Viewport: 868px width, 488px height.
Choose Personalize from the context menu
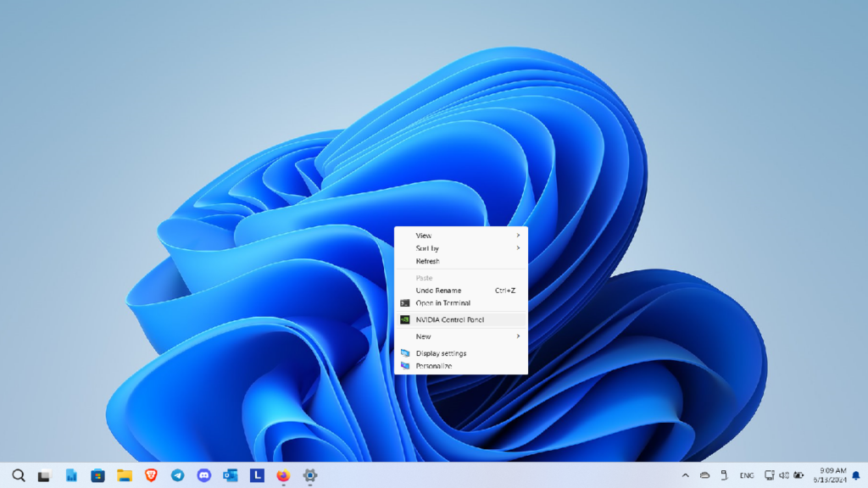click(x=460, y=366)
